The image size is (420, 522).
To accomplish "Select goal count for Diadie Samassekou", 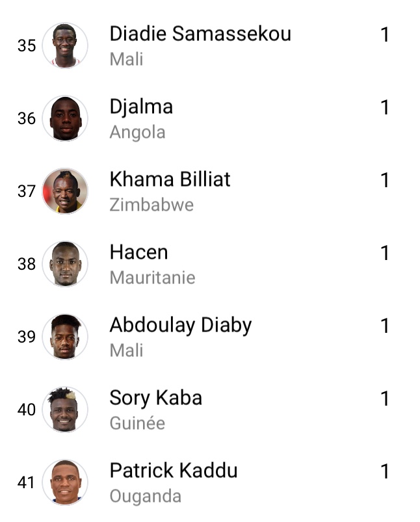I will 385,34.
